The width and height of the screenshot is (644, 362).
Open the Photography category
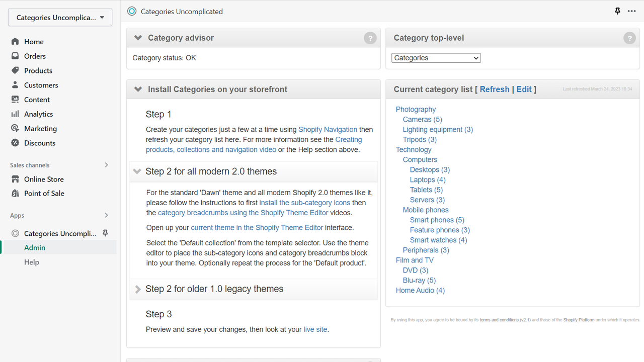(416, 109)
